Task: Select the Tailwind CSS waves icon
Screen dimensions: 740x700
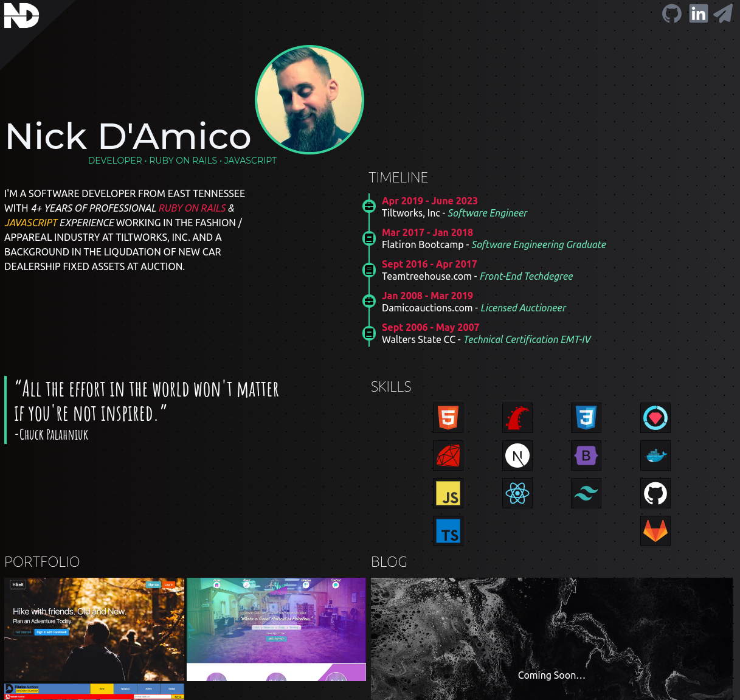Action: pos(586,493)
